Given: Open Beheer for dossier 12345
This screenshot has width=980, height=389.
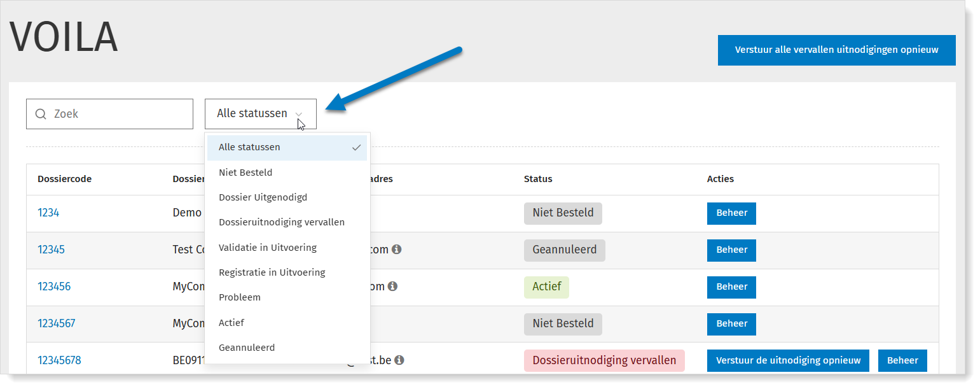Looking at the screenshot, I should 731,250.
